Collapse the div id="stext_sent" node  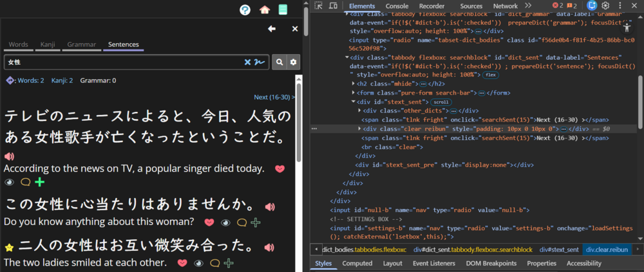[x=354, y=102]
